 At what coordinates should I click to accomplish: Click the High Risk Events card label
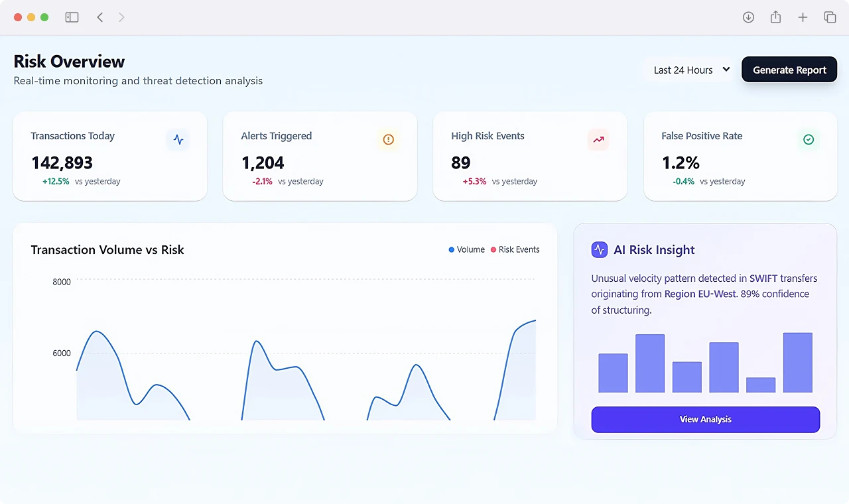(x=488, y=136)
